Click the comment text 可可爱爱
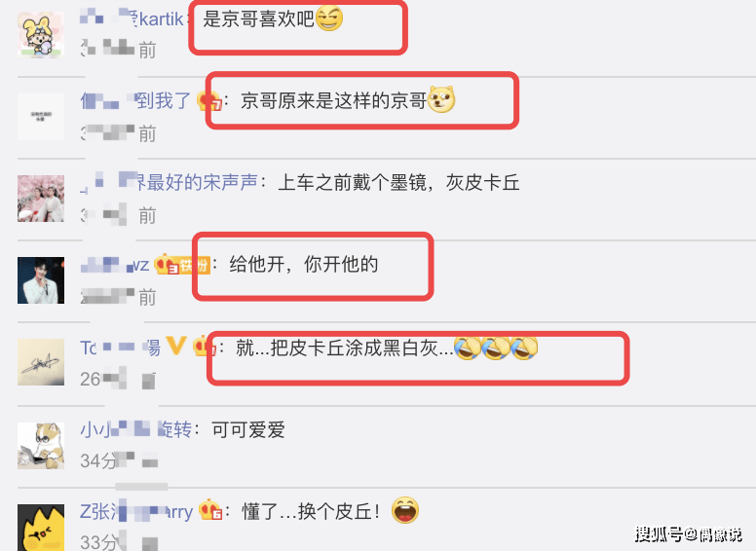Screen dimensions: 756x551 click(248, 429)
